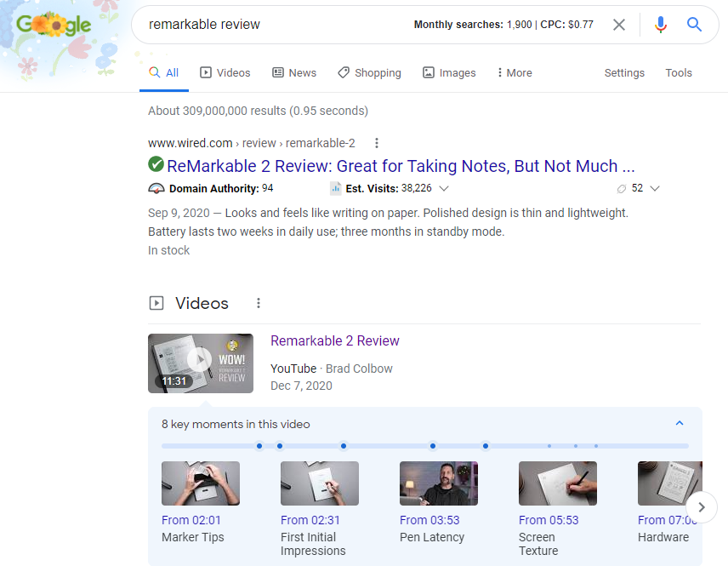The height and width of the screenshot is (566, 728).
Task: Expand the backlinks 52 dropdown arrow
Action: pyautogui.click(x=655, y=188)
